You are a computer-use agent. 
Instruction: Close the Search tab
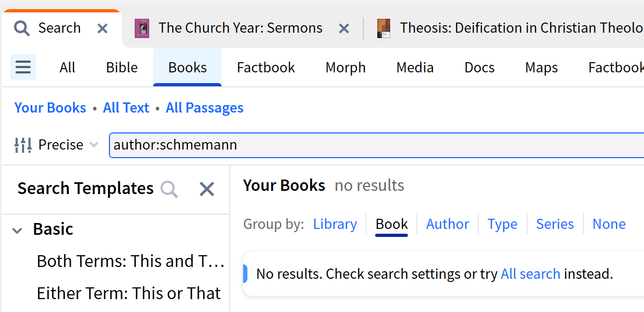coord(103,28)
